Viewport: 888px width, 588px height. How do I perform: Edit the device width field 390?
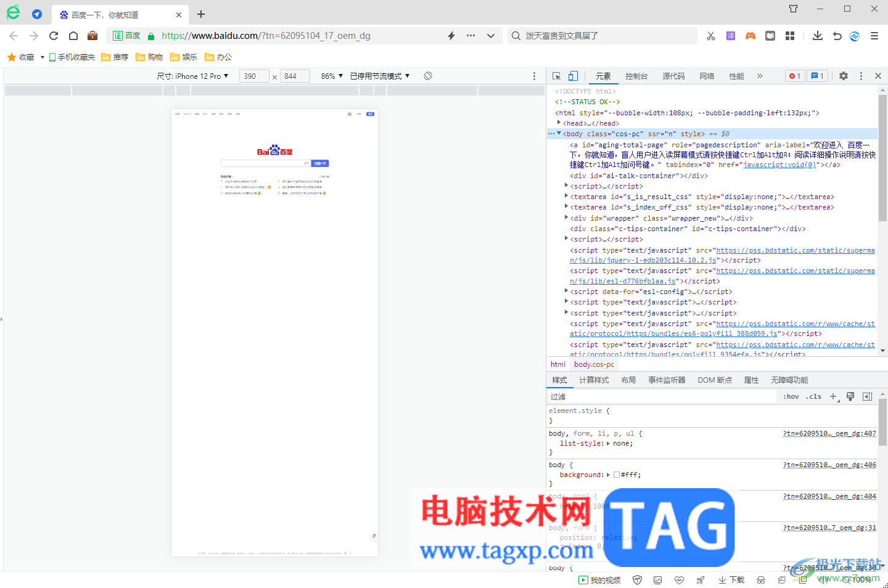[254, 76]
